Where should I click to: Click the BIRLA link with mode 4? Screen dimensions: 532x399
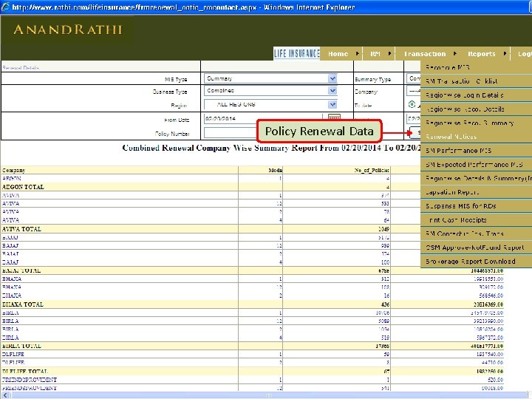(10, 338)
